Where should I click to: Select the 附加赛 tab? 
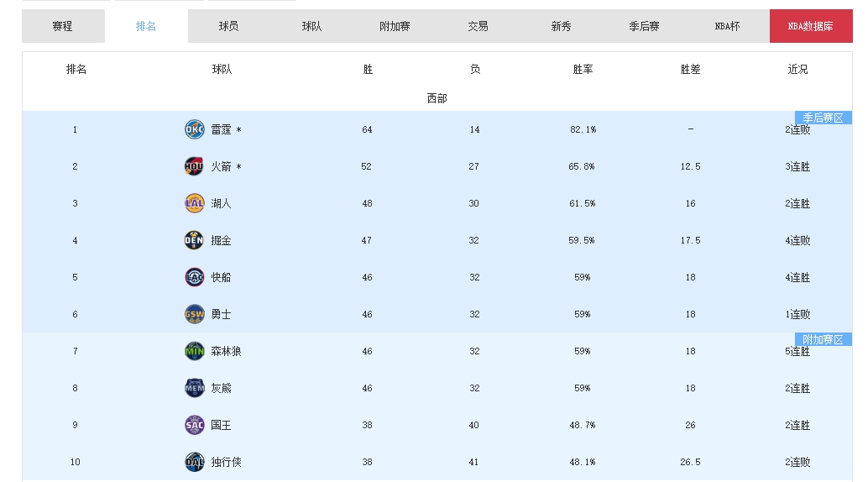[x=395, y=26]
